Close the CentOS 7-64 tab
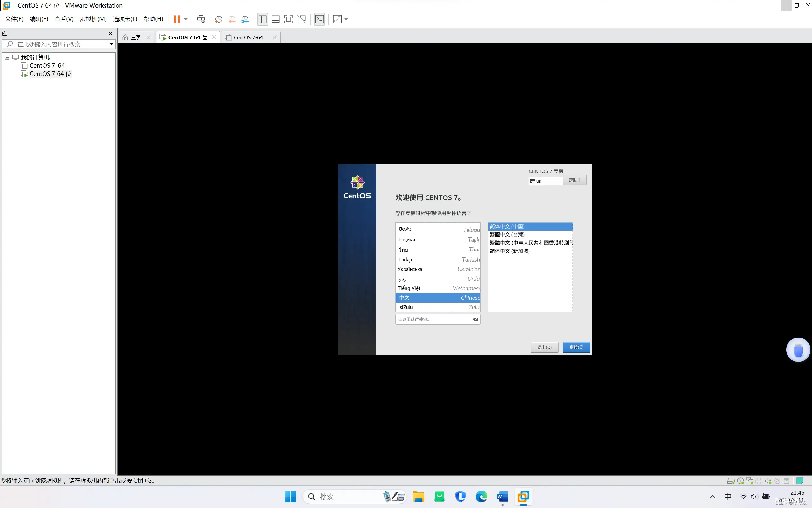This screenshot has height=508, width=812. click(275, 37)
